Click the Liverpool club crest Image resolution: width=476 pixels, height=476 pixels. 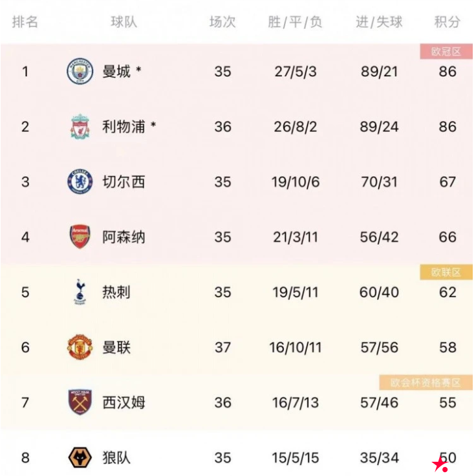[80, 127]
